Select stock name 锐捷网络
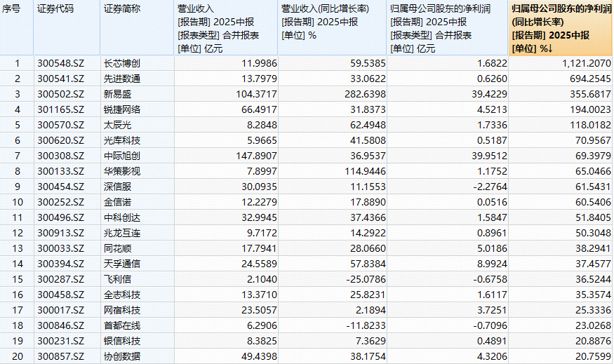This screenshot has height=364, width=614. [x=122, y=109]
